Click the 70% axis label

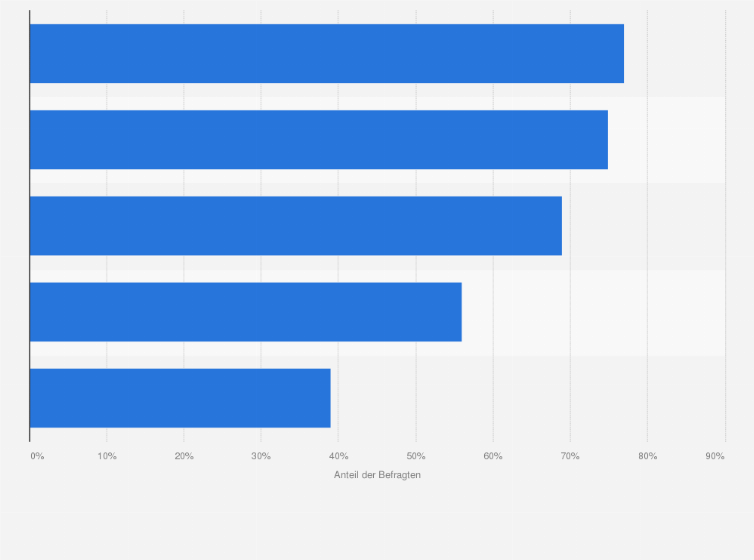coord(570,456)
